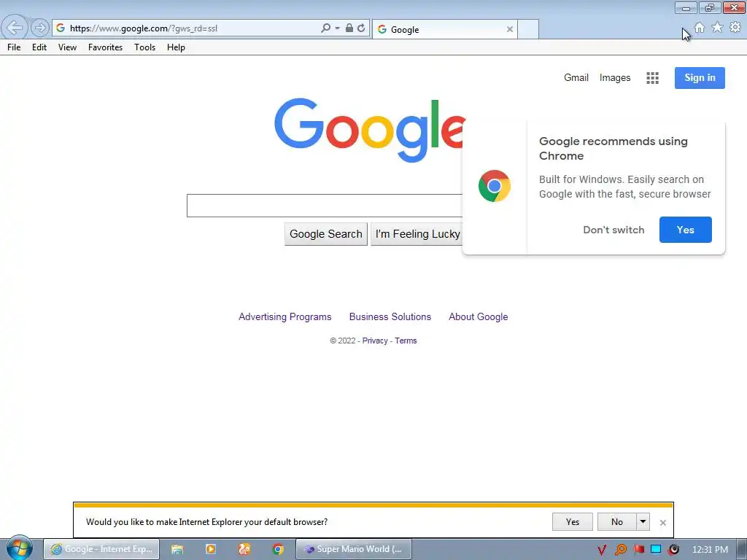Click the red V tray icon
The width and height of the screenshot is (747, 560).
point(602,550)
